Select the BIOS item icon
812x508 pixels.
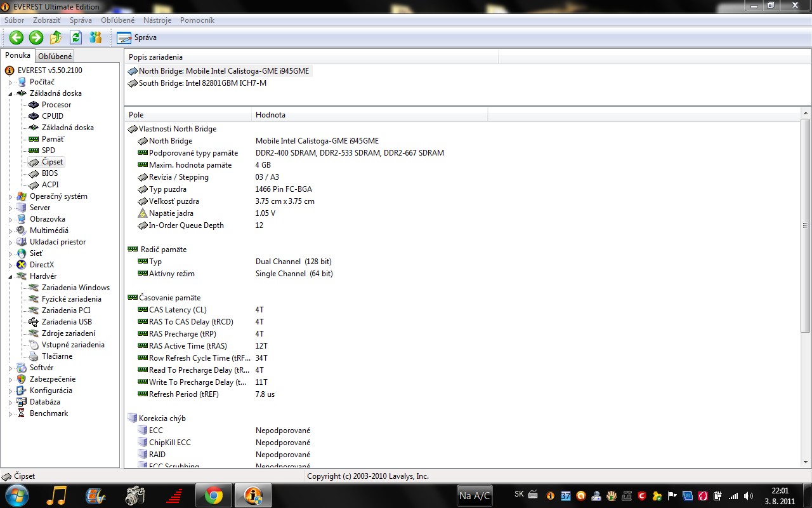pyautogui.click(x=34, y=173)
